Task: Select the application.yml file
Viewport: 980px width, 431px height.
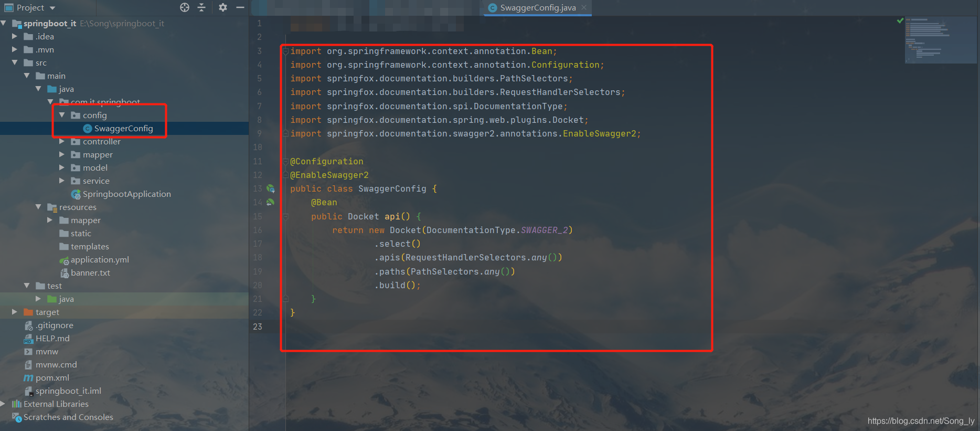Action: pos(100,260)
